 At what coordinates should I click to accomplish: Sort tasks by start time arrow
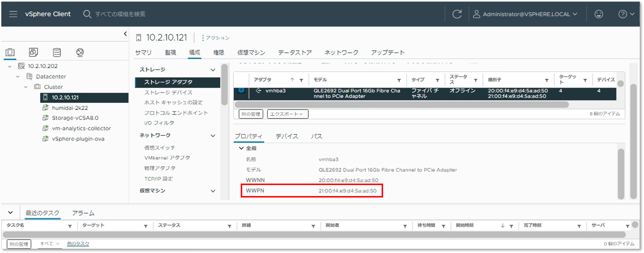[503, 225]
